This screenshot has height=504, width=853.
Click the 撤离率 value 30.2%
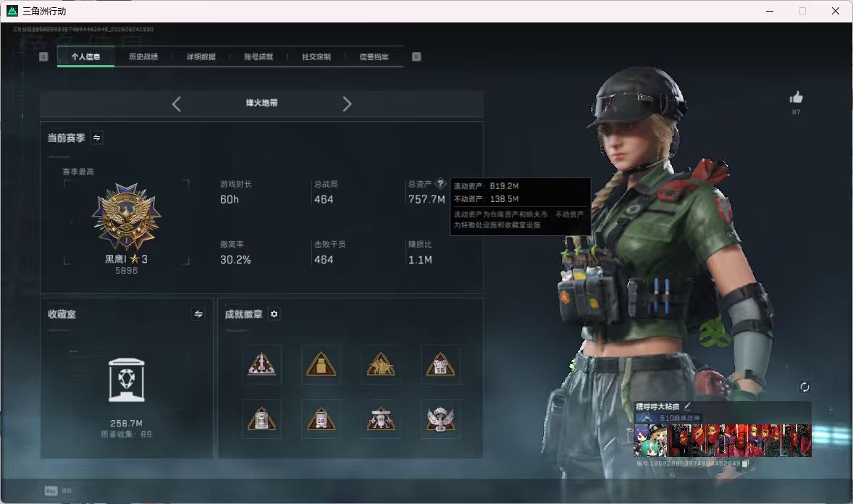pos(235,260)
